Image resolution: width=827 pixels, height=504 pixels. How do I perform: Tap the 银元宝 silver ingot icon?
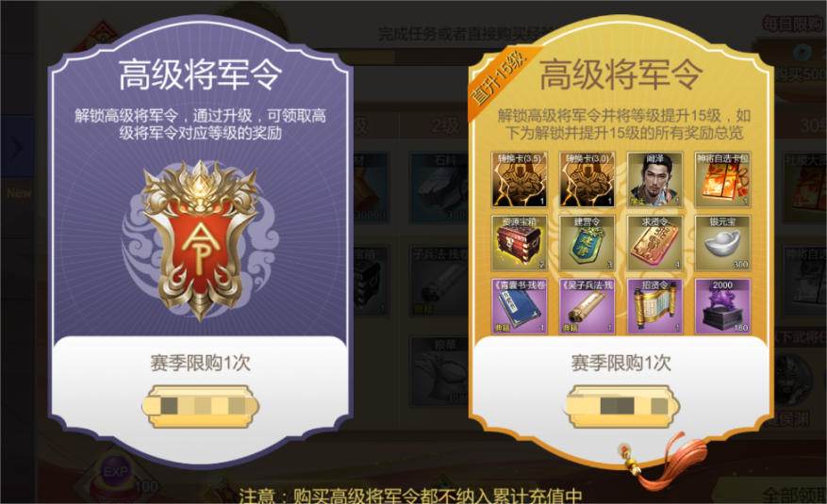point(722,243)
